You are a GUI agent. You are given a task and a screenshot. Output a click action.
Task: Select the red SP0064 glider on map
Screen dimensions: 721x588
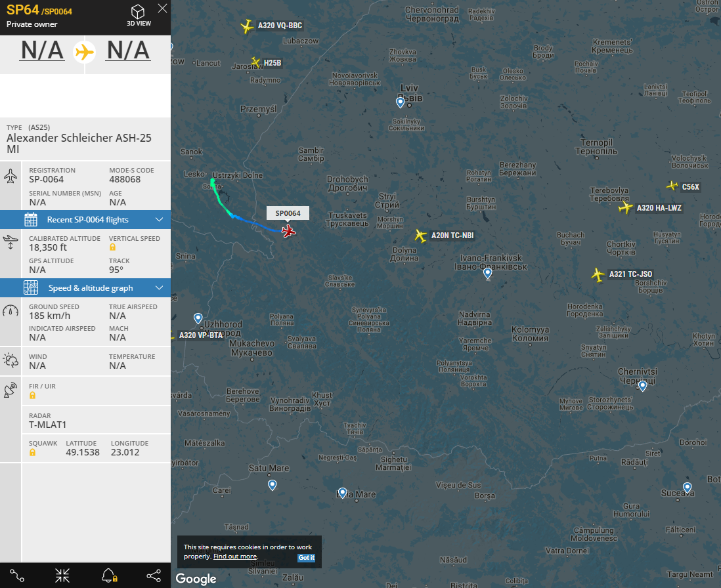point(289,230)
